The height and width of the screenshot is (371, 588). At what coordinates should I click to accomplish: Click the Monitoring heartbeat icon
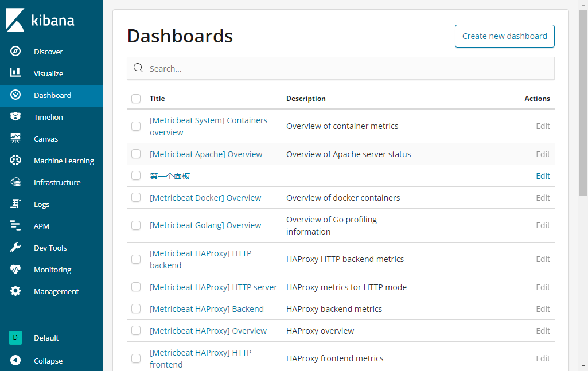coord(15,269)
